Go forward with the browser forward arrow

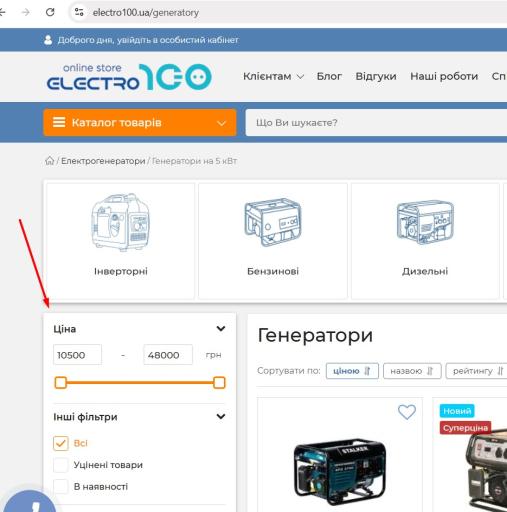pos(25,12)
